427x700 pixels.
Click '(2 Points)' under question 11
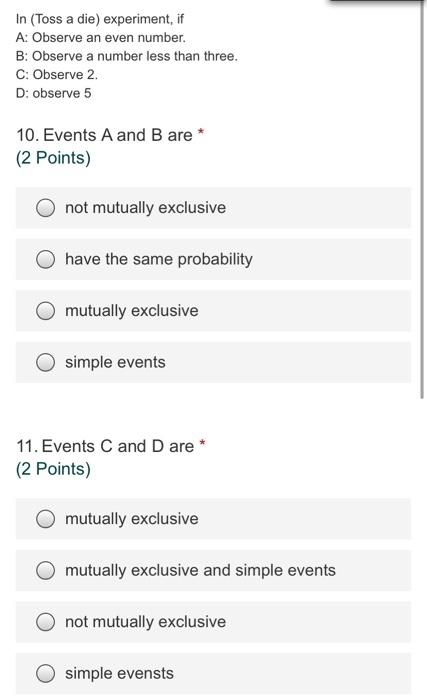53,469
